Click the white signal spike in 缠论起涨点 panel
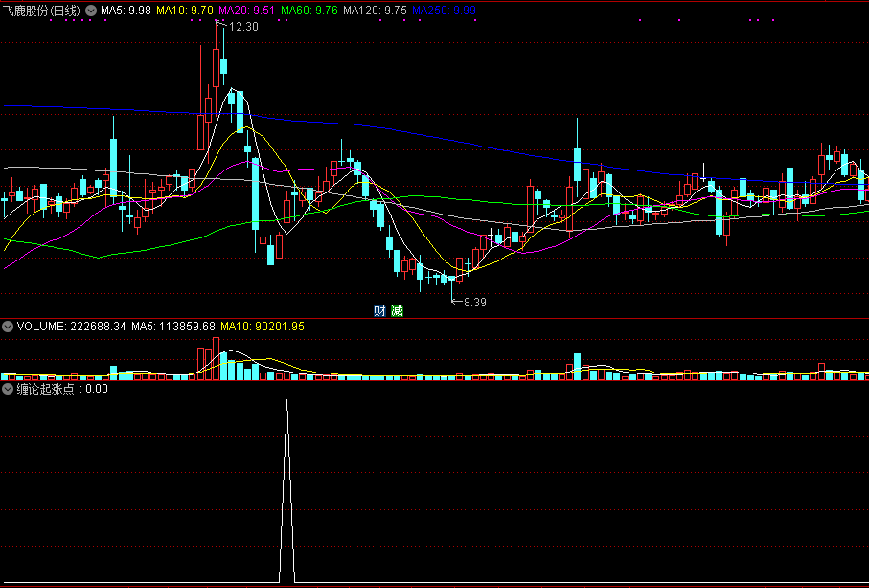869x588 pixels. pyautogui.click(x=286, y=490)
